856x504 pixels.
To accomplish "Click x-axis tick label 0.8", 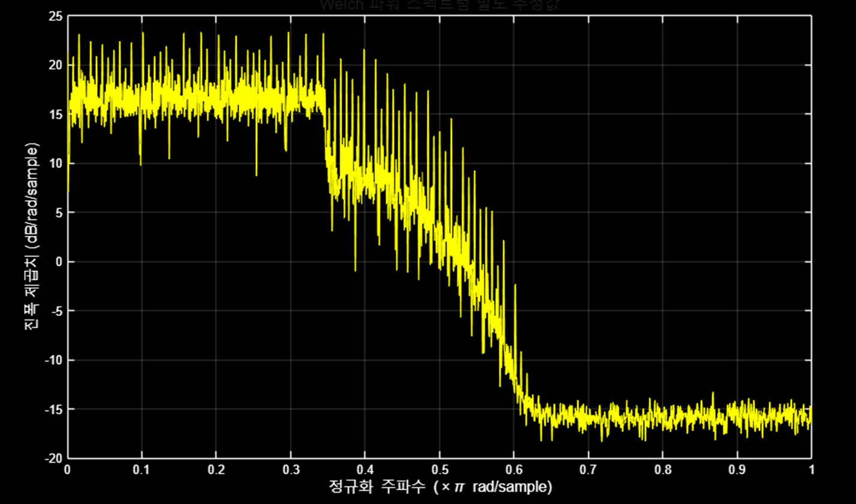I will 663,470.
